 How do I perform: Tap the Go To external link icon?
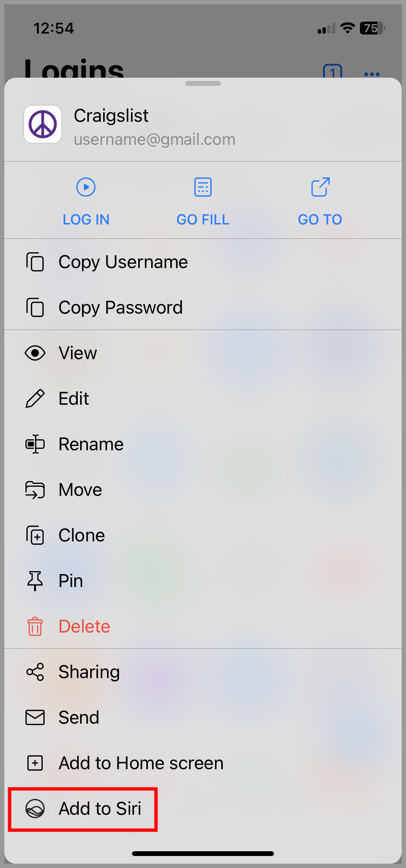click(x=320, y=187)
